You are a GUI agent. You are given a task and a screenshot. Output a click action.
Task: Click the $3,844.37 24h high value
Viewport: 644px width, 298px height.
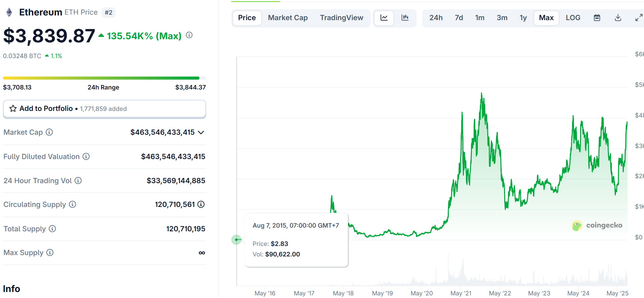[191, 87]
